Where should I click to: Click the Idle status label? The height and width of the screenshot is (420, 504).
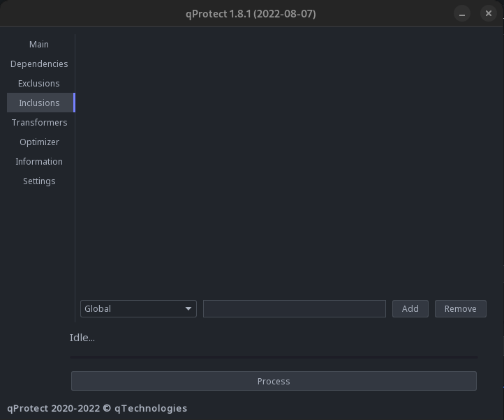[x=82, y=338]
